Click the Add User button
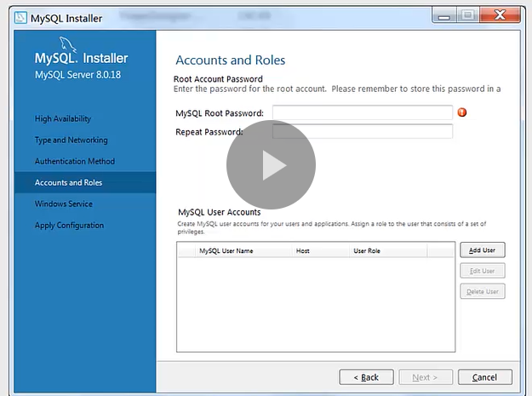 483,250
